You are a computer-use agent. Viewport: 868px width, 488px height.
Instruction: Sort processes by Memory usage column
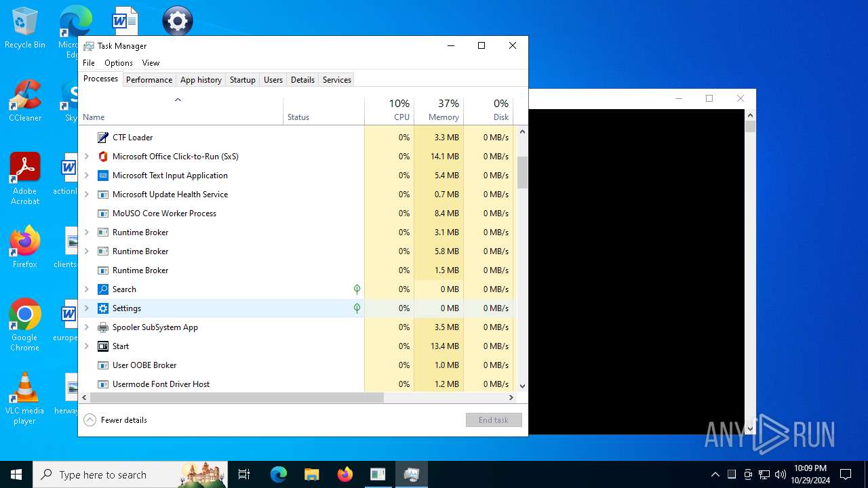[439, 111]
